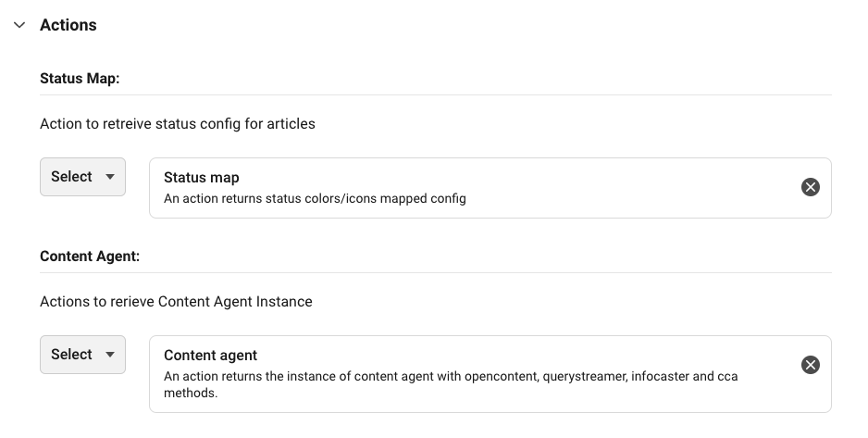Click the divider line below "Status Map:"
The height and width of the screenshot is (438, 868).
[x=435, y=94]
